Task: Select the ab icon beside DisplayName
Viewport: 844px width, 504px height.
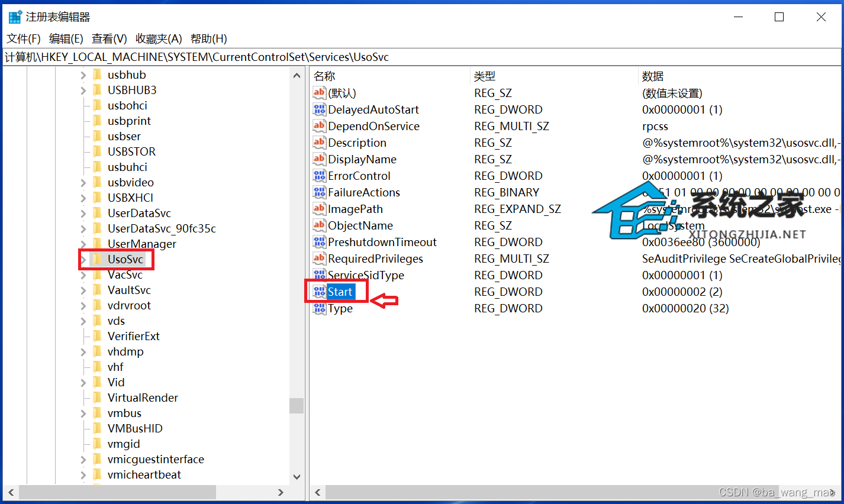Action: point(319,159)
